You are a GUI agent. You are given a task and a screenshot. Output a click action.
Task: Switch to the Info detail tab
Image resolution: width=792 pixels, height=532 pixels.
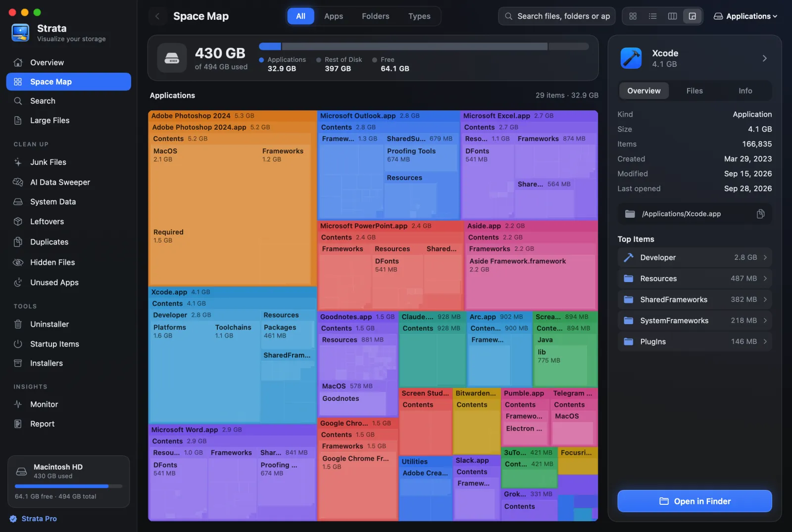pos(745,91)
